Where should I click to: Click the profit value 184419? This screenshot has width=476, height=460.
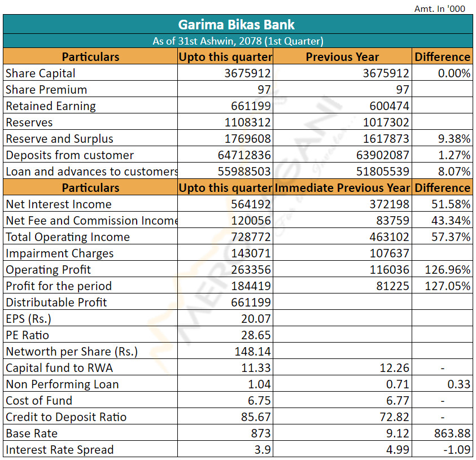pos(251,286)
